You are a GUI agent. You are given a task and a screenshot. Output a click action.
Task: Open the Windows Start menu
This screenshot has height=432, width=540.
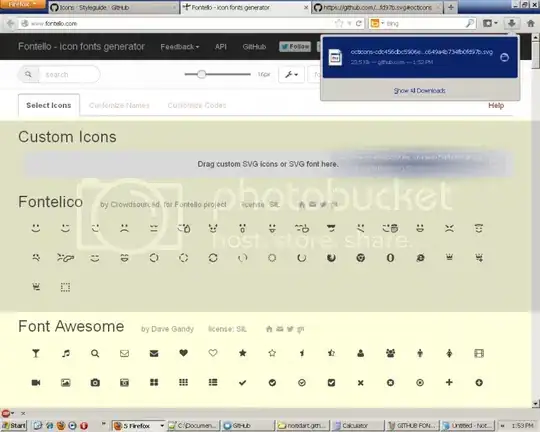click(x=14, y=426)
